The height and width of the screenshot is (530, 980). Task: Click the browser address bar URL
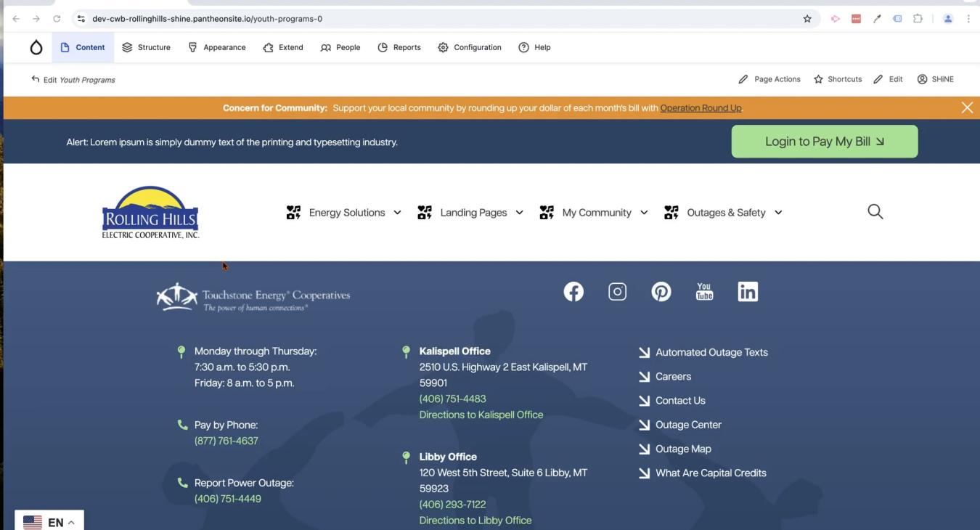click(207, 19)
